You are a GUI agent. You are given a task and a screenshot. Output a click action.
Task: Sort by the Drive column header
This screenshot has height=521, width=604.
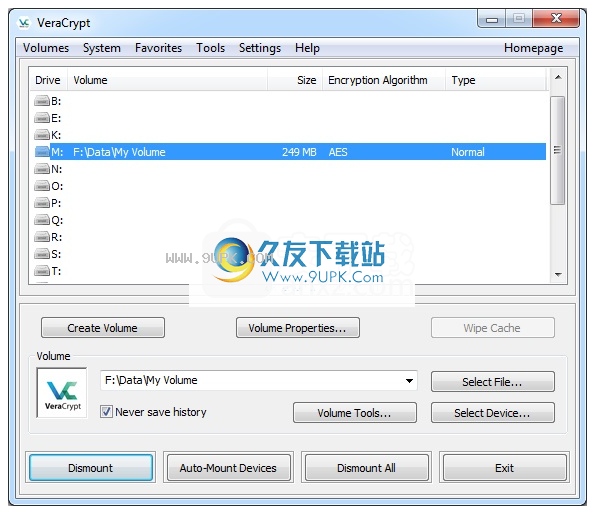point(49,80)
